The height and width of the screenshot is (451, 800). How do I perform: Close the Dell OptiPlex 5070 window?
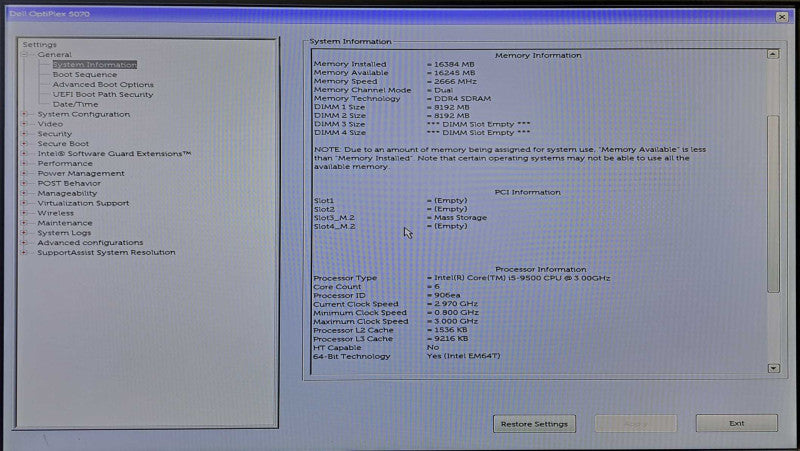click(782, 17)
